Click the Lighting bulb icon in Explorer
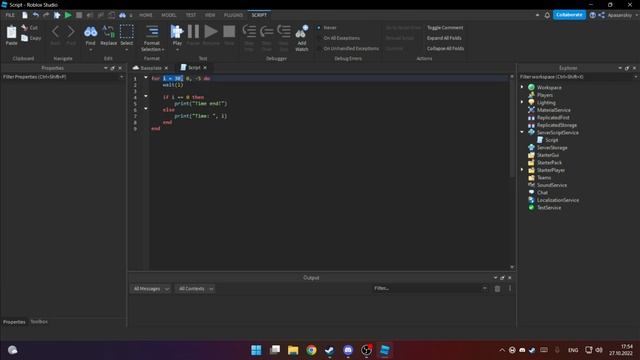 coord(531,102)
